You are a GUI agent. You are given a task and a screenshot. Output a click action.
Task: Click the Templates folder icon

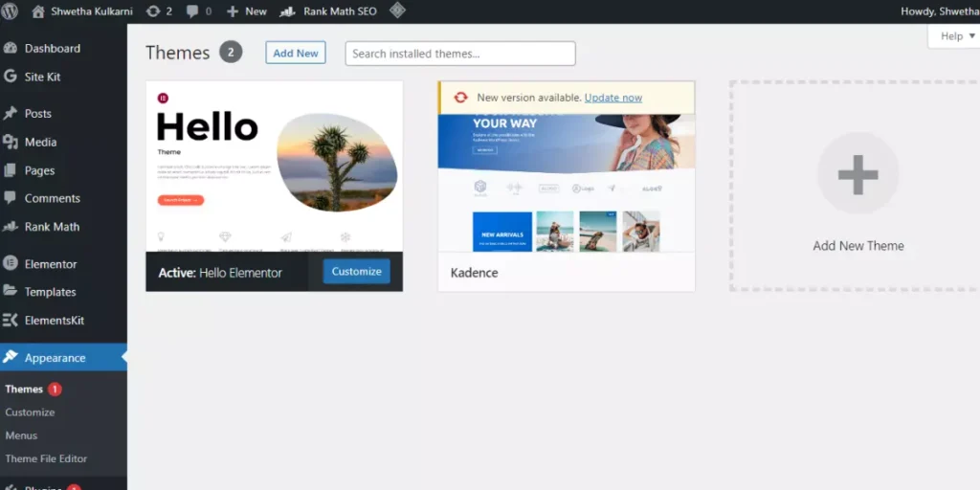click(x=10, y=291)
